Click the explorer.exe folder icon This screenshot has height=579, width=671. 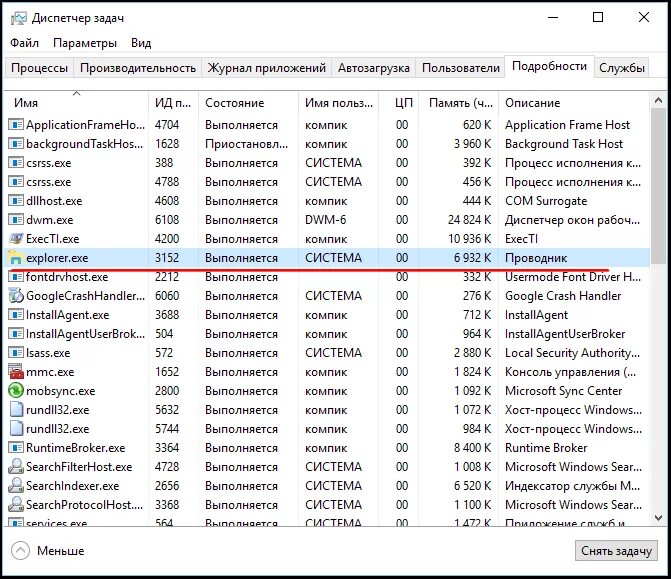(x=16, y=258)
